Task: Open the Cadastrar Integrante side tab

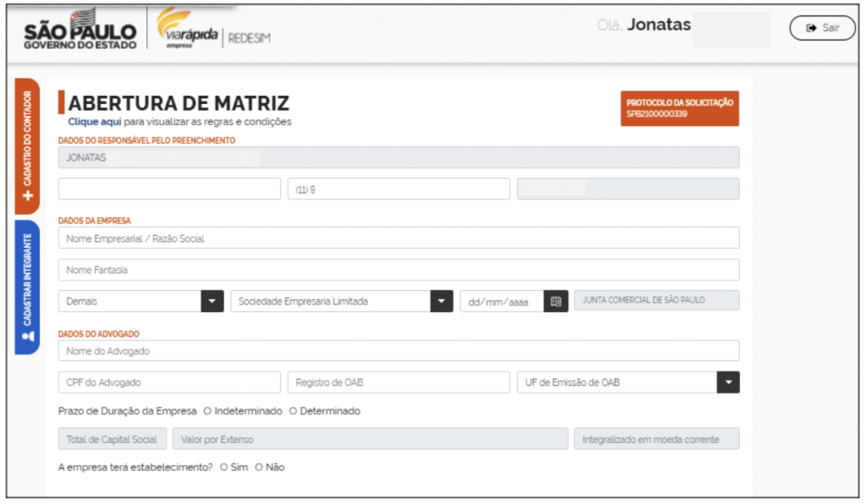Action: 27,287
